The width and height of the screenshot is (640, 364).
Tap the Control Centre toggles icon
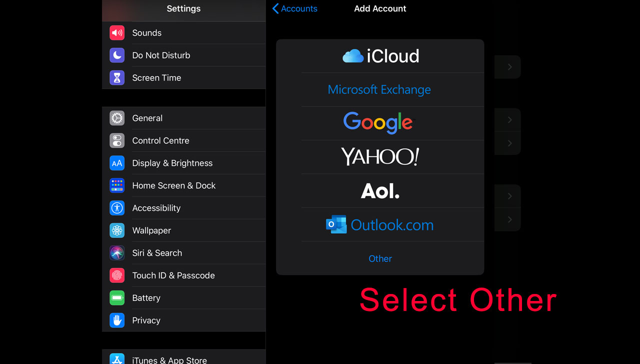tap(117, 140)
